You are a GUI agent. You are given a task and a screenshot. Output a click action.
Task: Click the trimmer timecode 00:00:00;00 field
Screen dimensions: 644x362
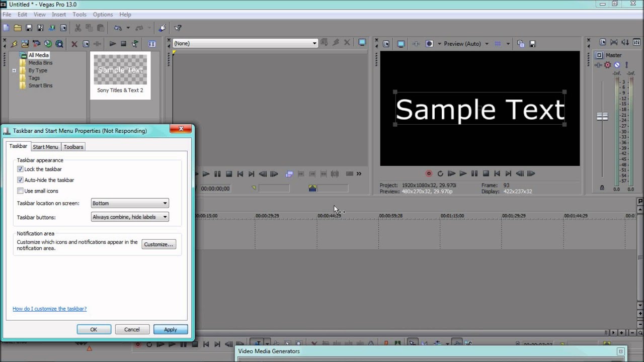coord(215,189)
